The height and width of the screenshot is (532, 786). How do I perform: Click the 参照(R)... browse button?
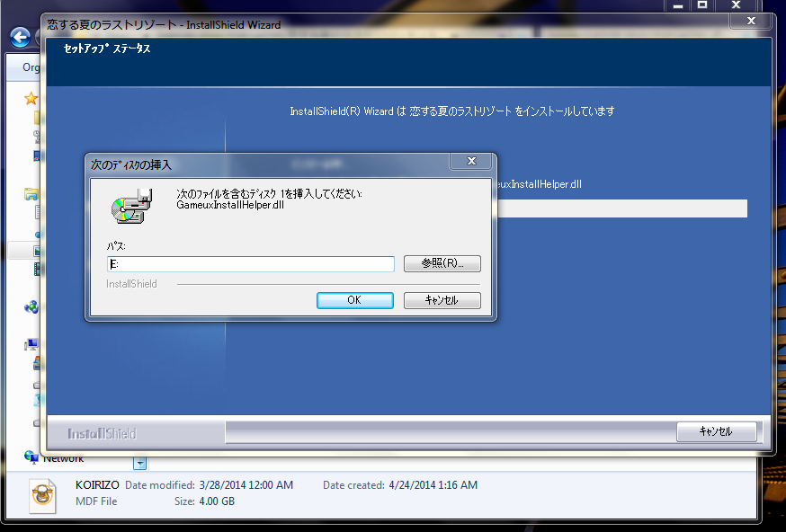tap(442, 263)
